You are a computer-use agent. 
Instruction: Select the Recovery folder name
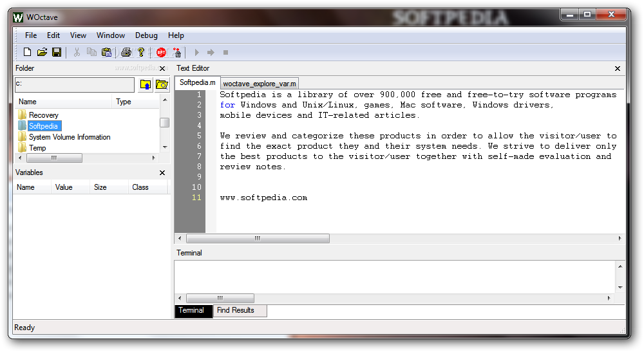tap(44, 115)
